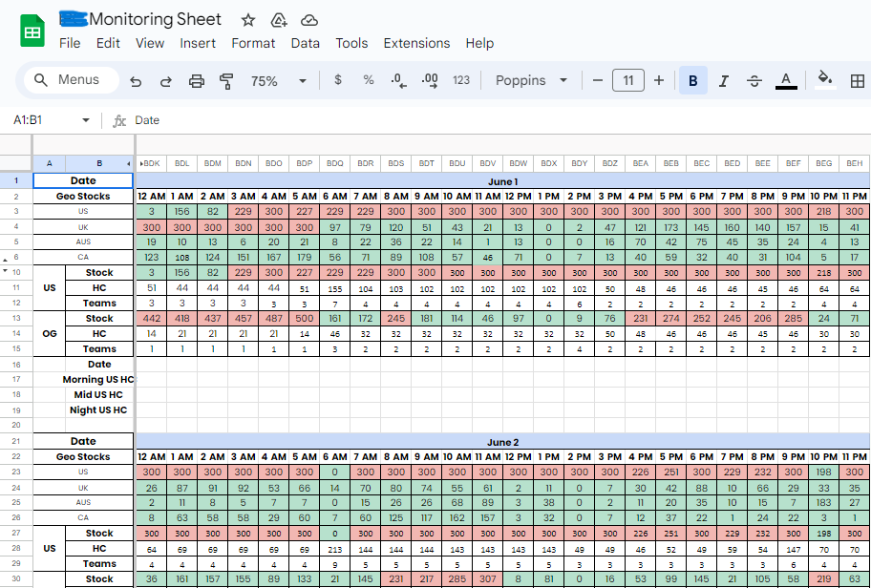Click the Redo arrow icon

point(165,81)
